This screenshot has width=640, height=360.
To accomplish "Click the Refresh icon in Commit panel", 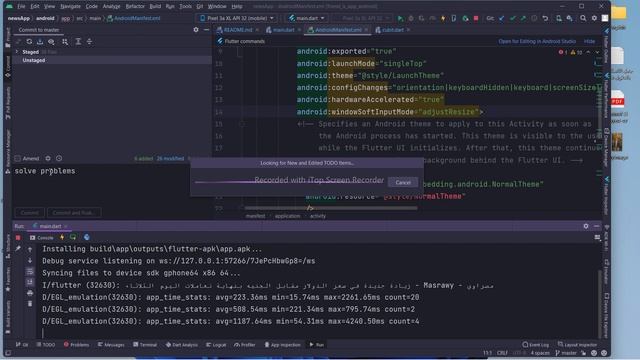I will [29, 42].
